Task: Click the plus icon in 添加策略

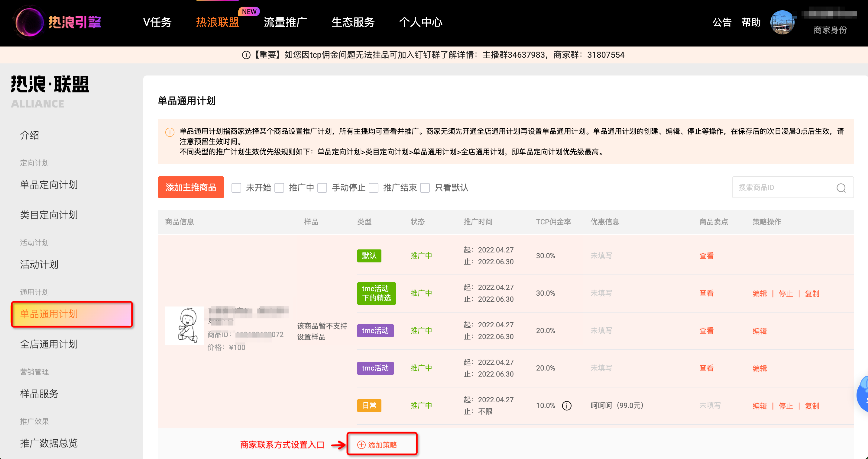Action: click(361, 445)
